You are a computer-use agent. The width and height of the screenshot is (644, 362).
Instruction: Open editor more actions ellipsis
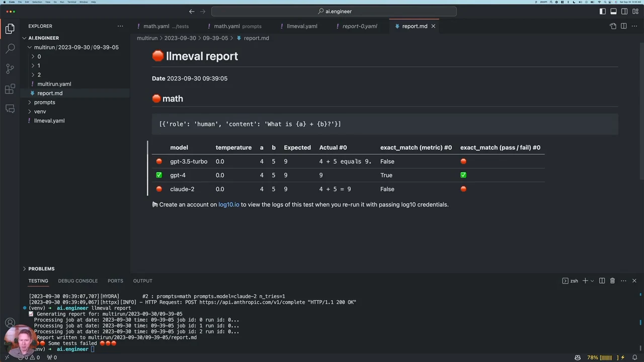[x=634, y=26]
